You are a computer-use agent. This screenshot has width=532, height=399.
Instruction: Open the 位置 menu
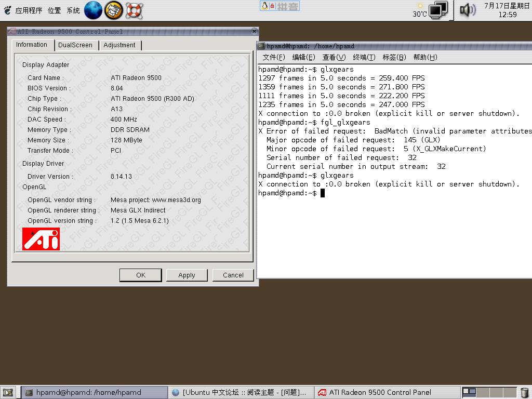click(x=54, y=10)
